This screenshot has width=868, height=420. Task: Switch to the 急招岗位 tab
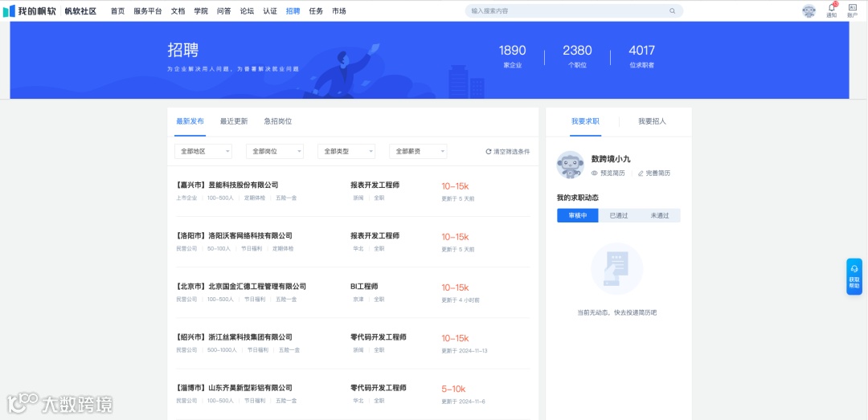pos(278,121)
